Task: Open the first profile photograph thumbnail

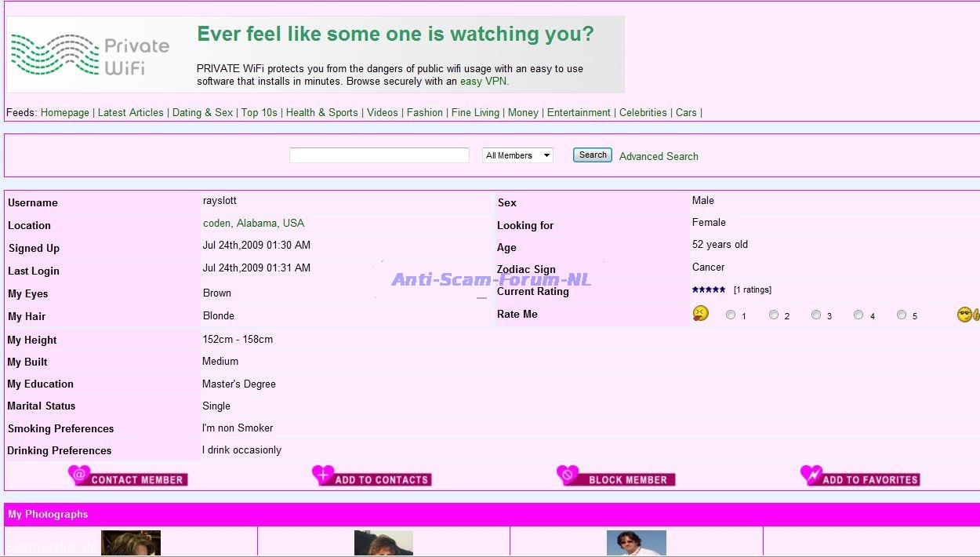Action: pyautogui.click(x=131, y=544)
